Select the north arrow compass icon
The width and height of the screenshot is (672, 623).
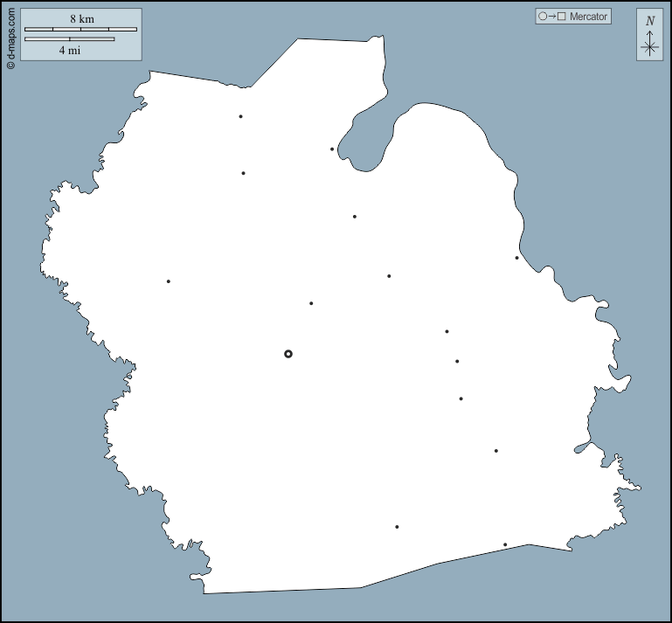(x=649, y=36)
